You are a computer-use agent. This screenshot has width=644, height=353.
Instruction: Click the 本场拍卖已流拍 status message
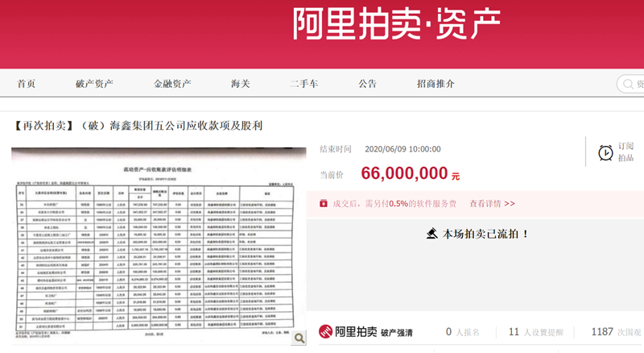click(x=485, y=234)
